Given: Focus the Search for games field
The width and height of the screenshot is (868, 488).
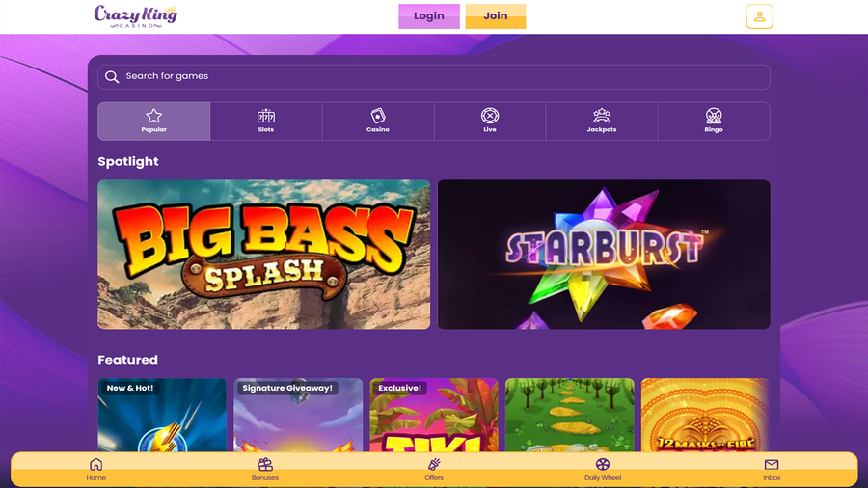Looking at the screenshot, I should 434,77.
